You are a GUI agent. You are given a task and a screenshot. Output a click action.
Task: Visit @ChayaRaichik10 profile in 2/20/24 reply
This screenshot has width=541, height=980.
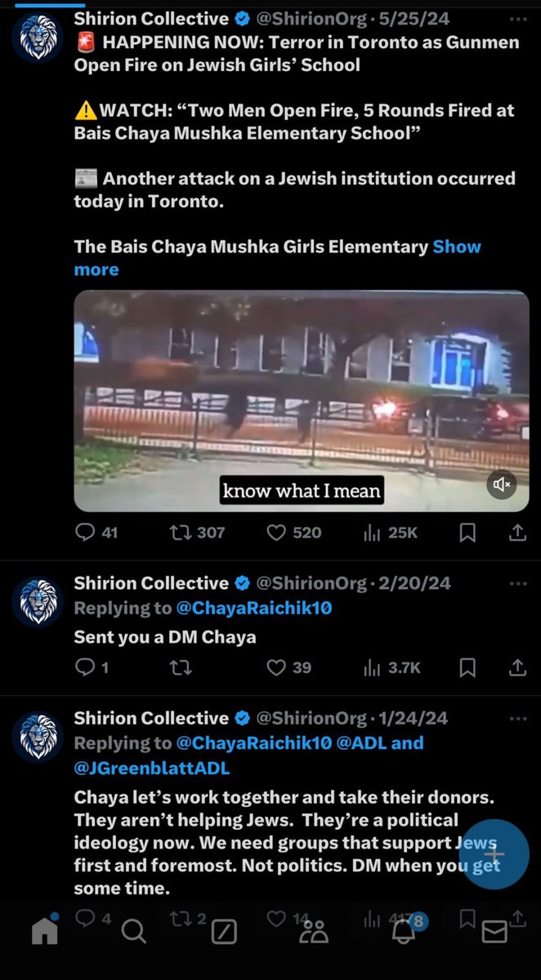tap(253, 608)
